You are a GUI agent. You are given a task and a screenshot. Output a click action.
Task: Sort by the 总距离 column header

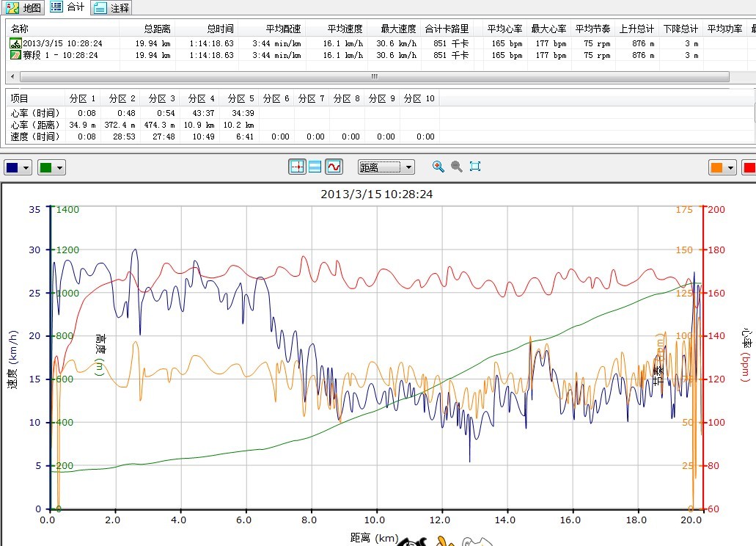click(x=158, y=29)
